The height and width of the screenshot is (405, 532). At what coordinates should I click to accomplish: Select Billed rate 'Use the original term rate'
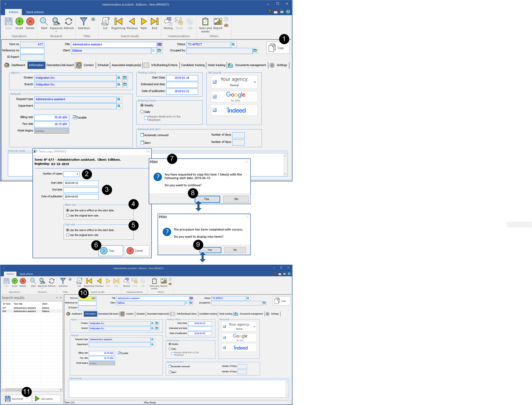click(x=68, y=216)
